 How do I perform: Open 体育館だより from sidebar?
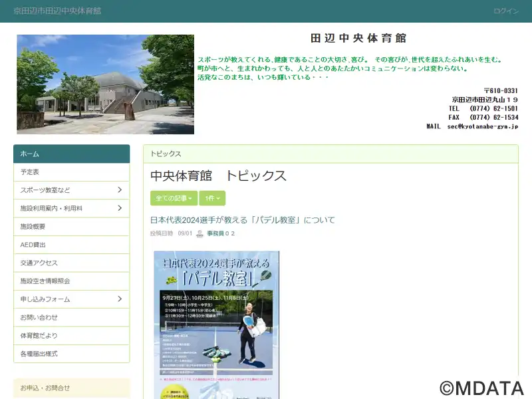tap(71, 336)
